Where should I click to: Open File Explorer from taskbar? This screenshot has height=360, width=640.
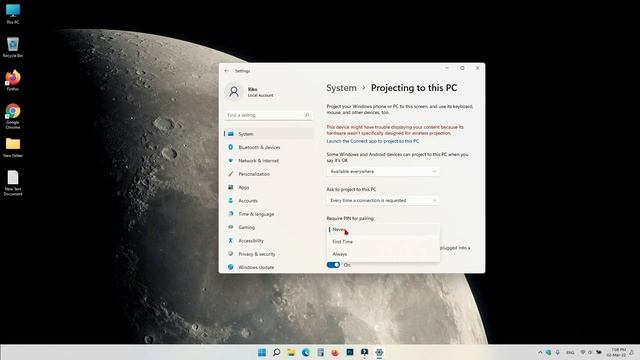291,352
